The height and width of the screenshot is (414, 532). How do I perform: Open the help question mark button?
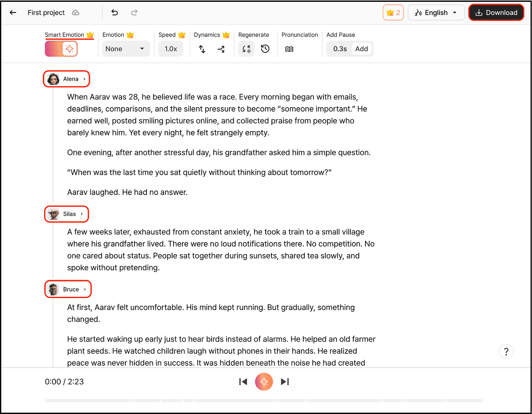pyautogui.click(x=506, y=351)
